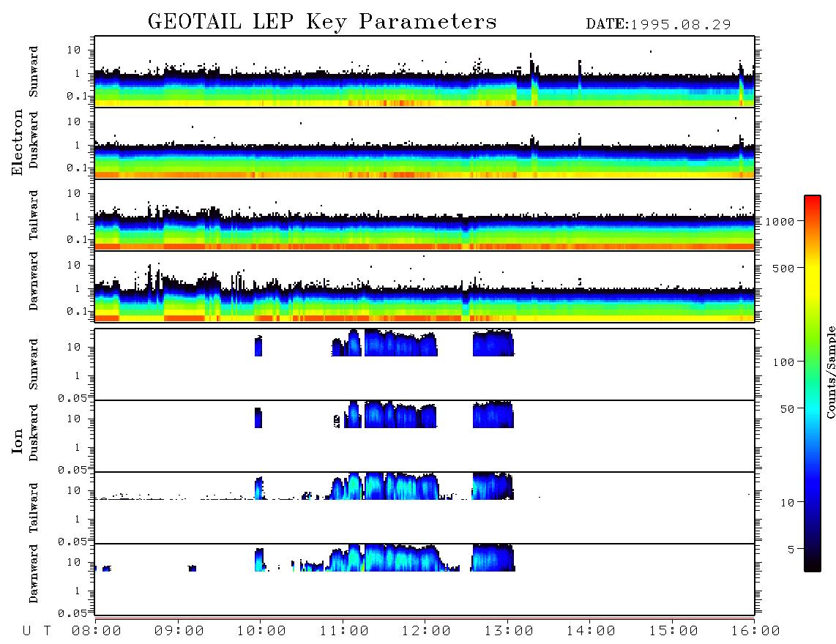Click the "0.05" tick of the Ion Dawnward panel

72,613
